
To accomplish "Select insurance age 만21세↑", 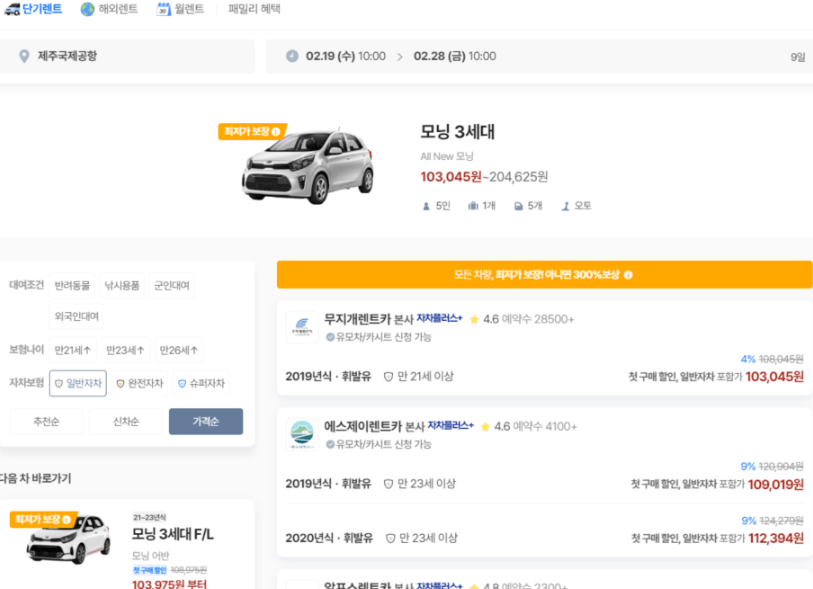I will click(73, 350).
